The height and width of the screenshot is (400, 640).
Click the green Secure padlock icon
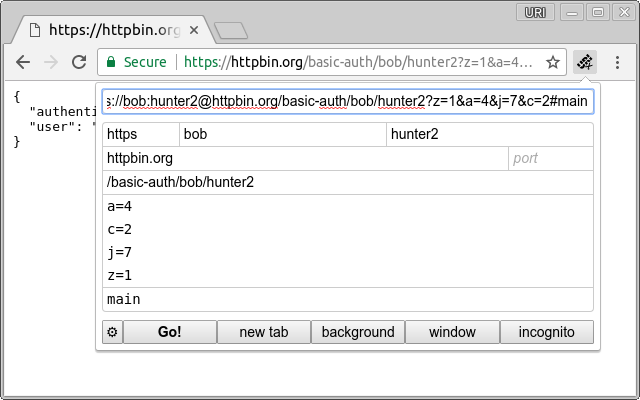pos(111,62)
